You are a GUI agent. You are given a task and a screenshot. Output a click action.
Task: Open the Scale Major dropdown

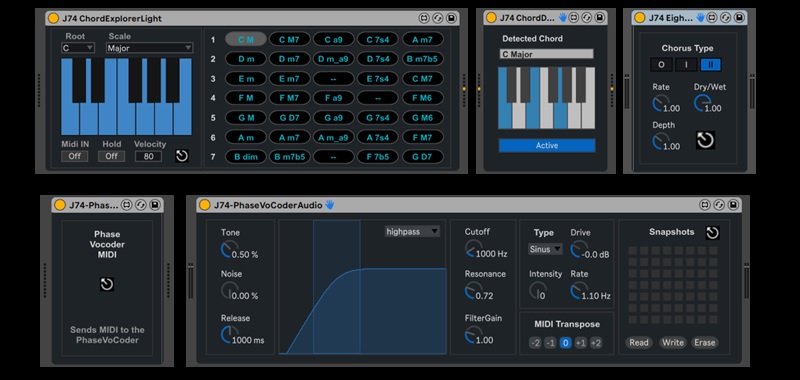tap(149, 48)
